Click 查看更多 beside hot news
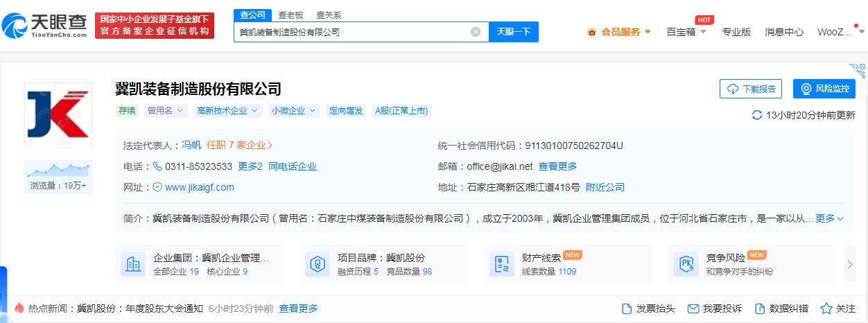Image resolution: width=868 pixels, height=323 pixels. 298,308
